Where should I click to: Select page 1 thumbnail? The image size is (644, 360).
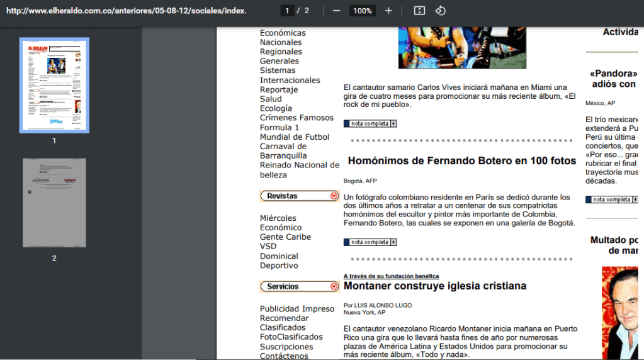tap(54, 85)
